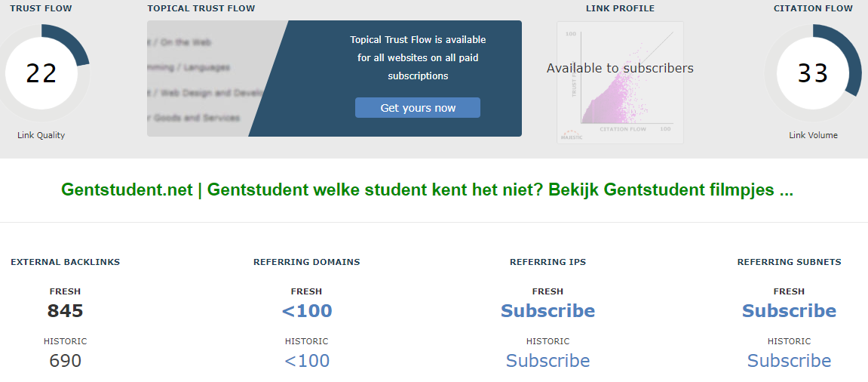Open the Gentstudent.net green page title link
Screen dimensions: 868x382
click(x=427, y=189)
